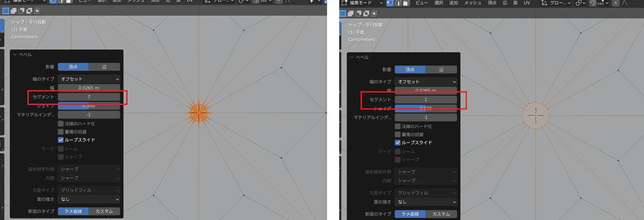Click snap increment icon in right screenshot
The width and height of the screenshot is (644, 220).
tap(601, 3)
